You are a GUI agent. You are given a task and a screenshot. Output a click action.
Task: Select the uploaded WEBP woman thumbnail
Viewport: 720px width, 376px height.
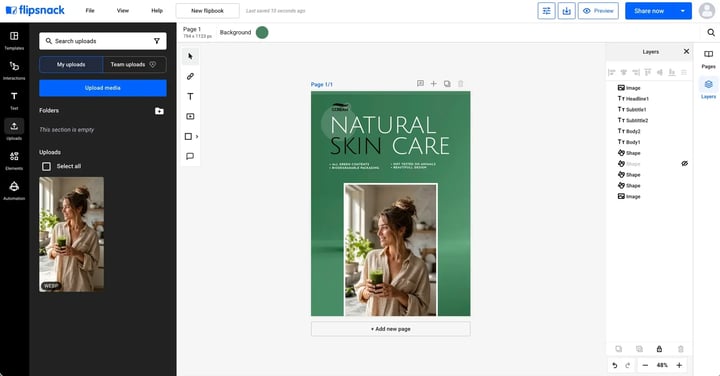[72, 234]
